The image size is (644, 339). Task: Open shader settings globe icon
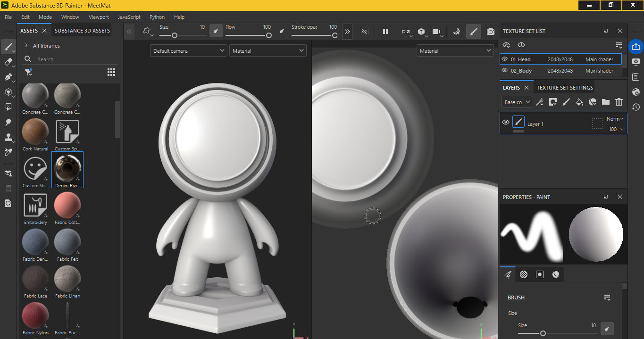pyautogui.click(x=636, y=92)
